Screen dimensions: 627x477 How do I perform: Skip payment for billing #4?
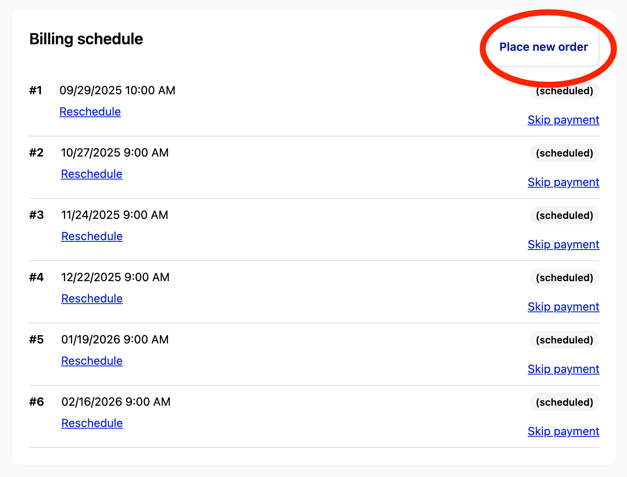(563, 307)
